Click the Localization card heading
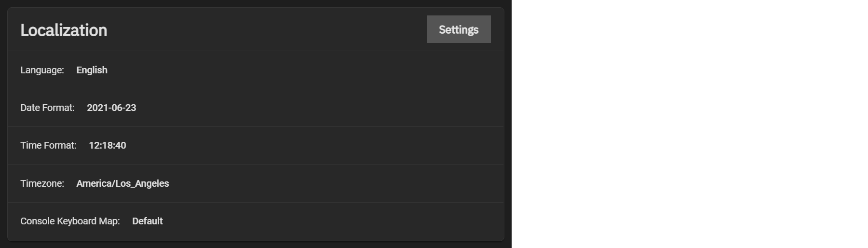The height and width of the screenshot is (248, 868). point(64,30)
